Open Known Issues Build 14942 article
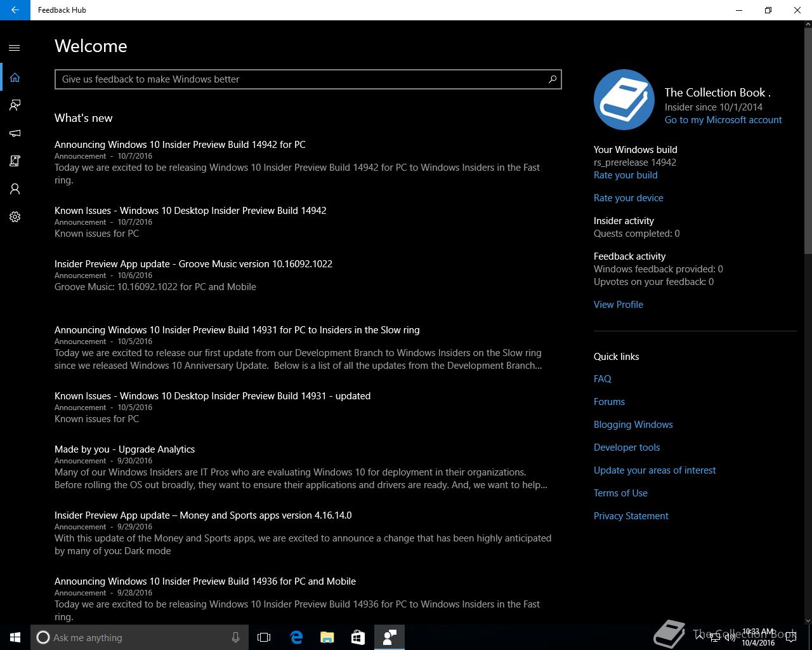Image resolution: width=812 pixels, height=650 pixels. pyautogui.click(x=190, y=211)
